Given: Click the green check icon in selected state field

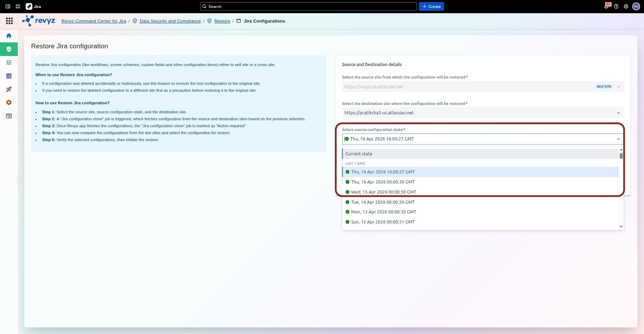Looking at the screenshot, I should click(346, 139).
